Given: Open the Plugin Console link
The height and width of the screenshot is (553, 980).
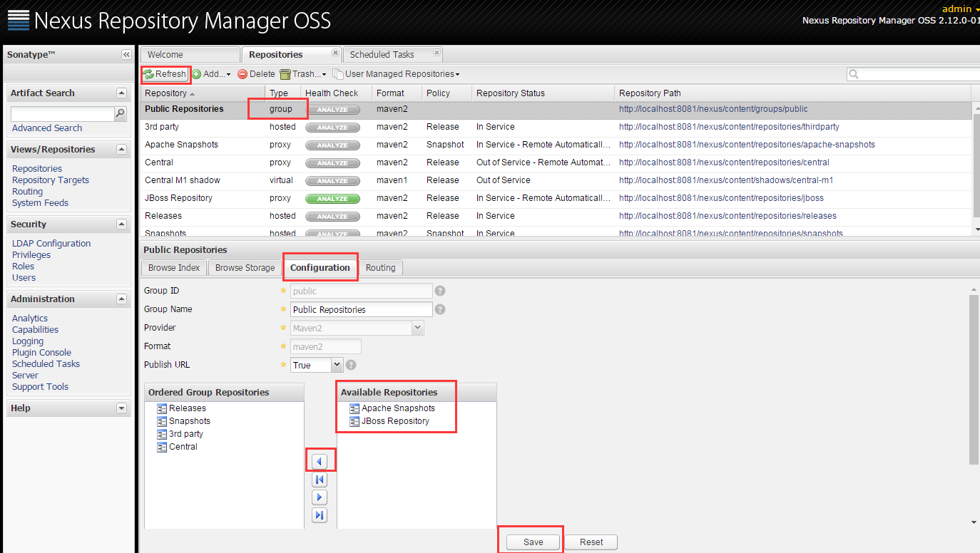Looking at the screenshot, I should pyautogui.click(x=41, y=353).
